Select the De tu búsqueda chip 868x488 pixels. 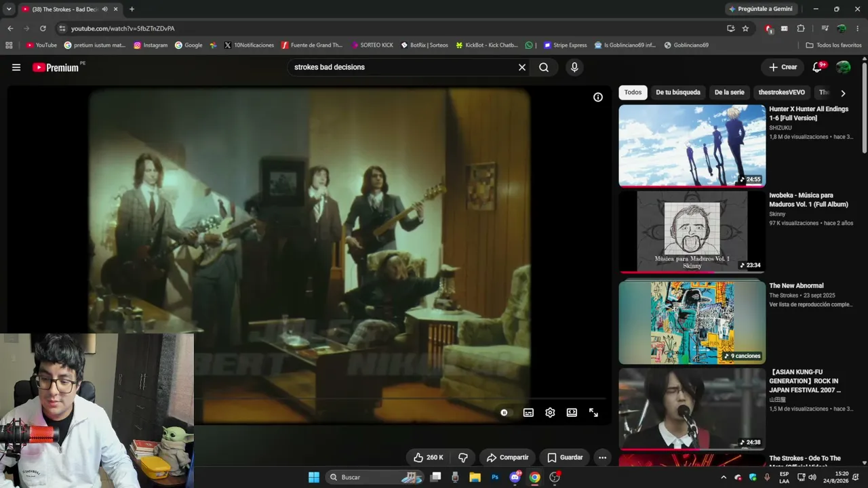click(x=678, y=92)
